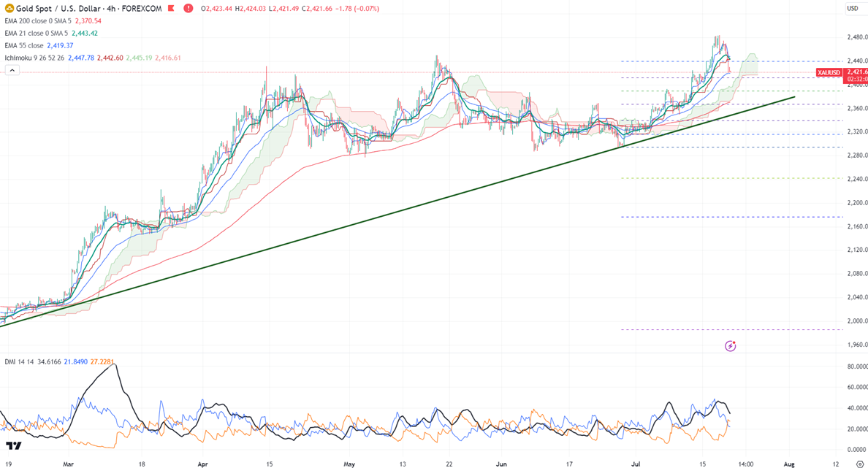
Task: Click the 1,960.00 price axis label
Action: point(857,345)
